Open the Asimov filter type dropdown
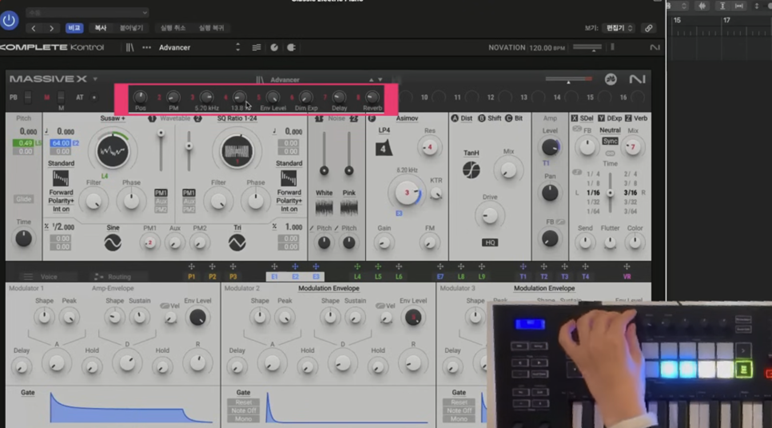The height and width of the screenshot is (428, 772). click(x=407, y=118)
